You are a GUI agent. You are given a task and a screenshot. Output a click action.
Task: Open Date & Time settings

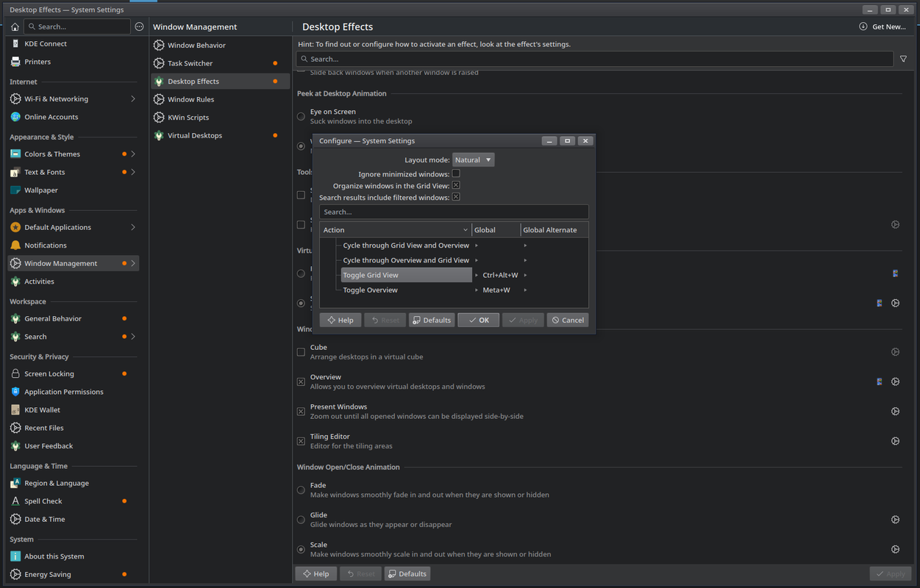[73, 519]
